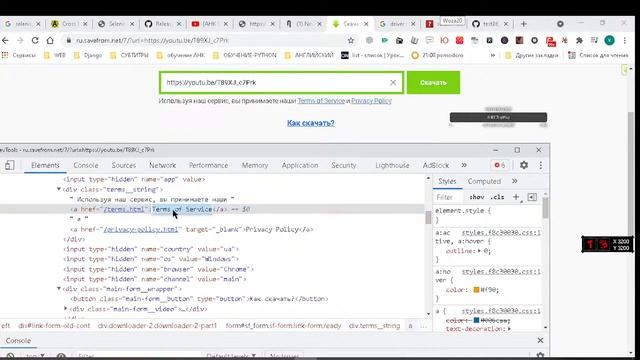Expand the outline property triangle in Styles
The height and width of the screenshot is (360, 640).
point(479,251)
